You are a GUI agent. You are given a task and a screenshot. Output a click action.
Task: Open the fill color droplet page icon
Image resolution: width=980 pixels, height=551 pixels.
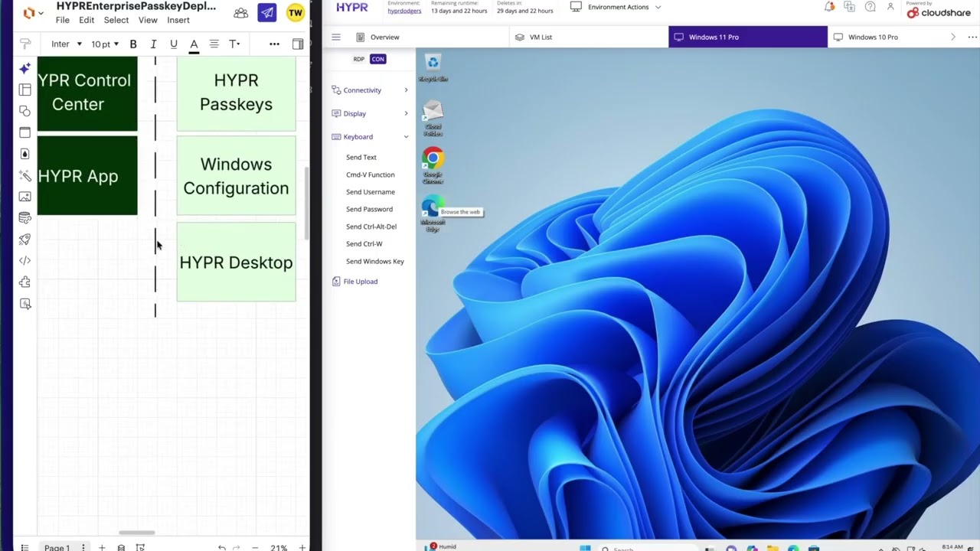point(24,154)
